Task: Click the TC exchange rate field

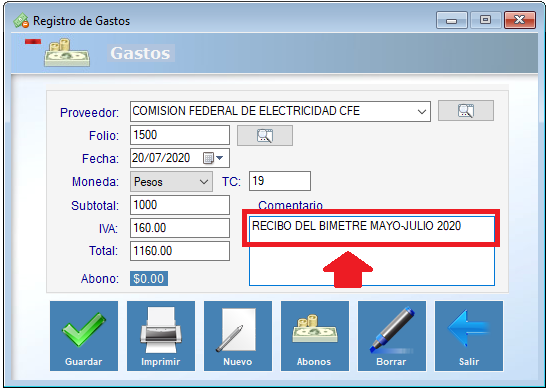Action: (280, 181)
